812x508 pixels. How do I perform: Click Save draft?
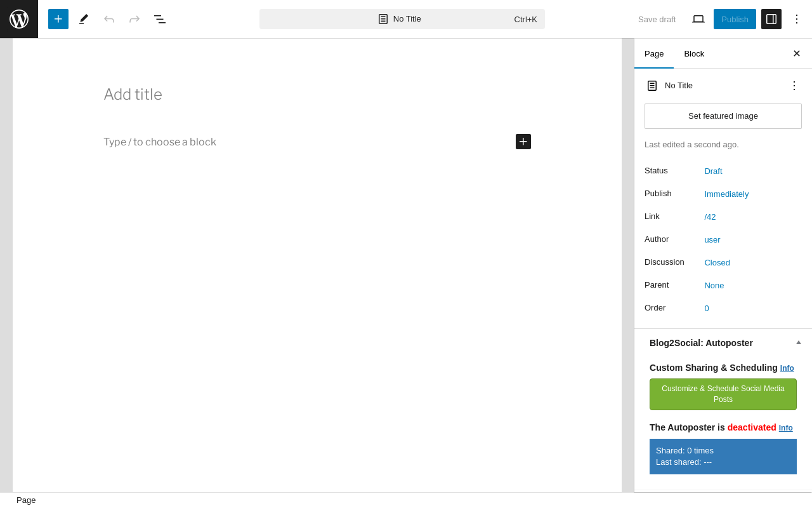(657, 19)
